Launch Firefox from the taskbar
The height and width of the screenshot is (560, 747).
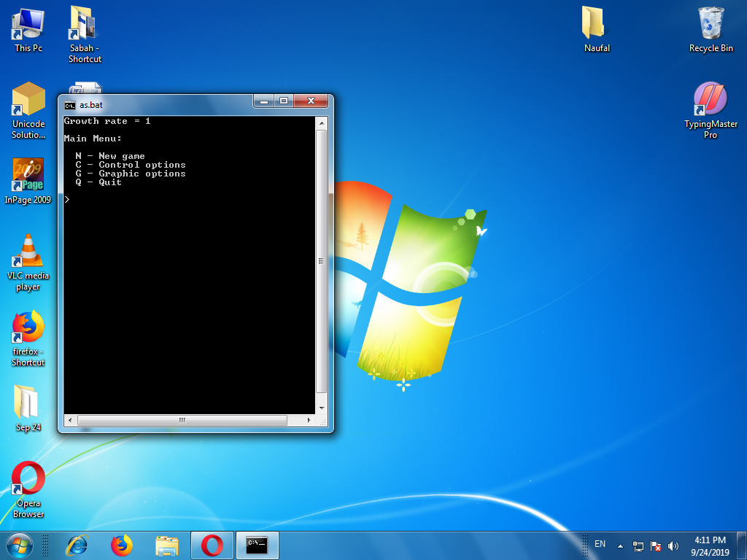coord(122,545)
